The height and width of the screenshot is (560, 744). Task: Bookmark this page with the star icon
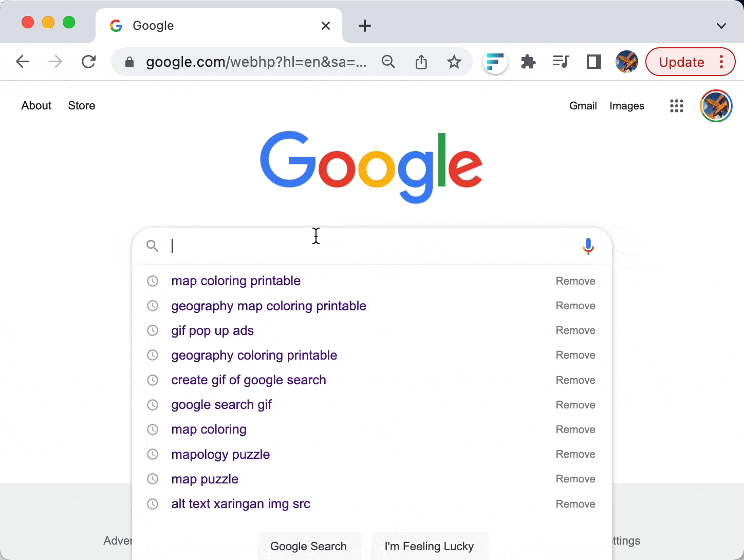point(454,62)
